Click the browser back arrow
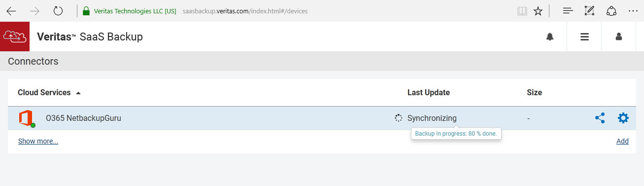 11,11
